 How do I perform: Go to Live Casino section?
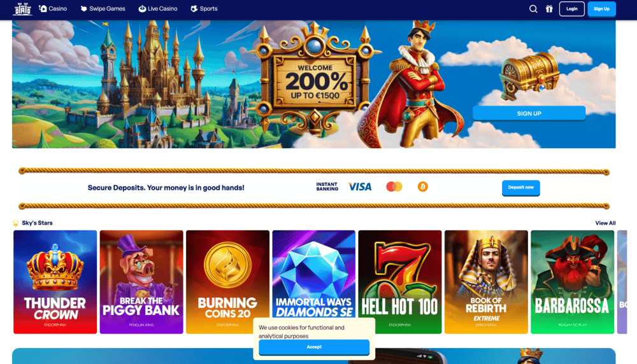(158, 8)
